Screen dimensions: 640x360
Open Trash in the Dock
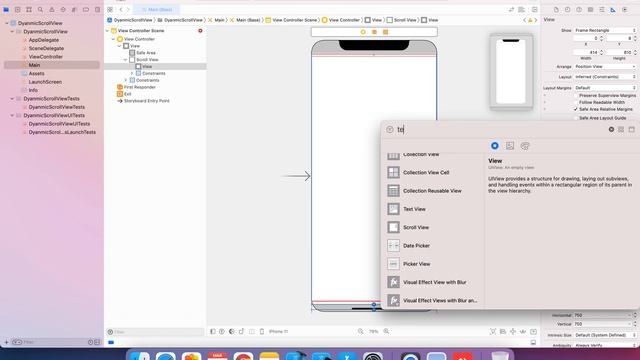point(500,356)
